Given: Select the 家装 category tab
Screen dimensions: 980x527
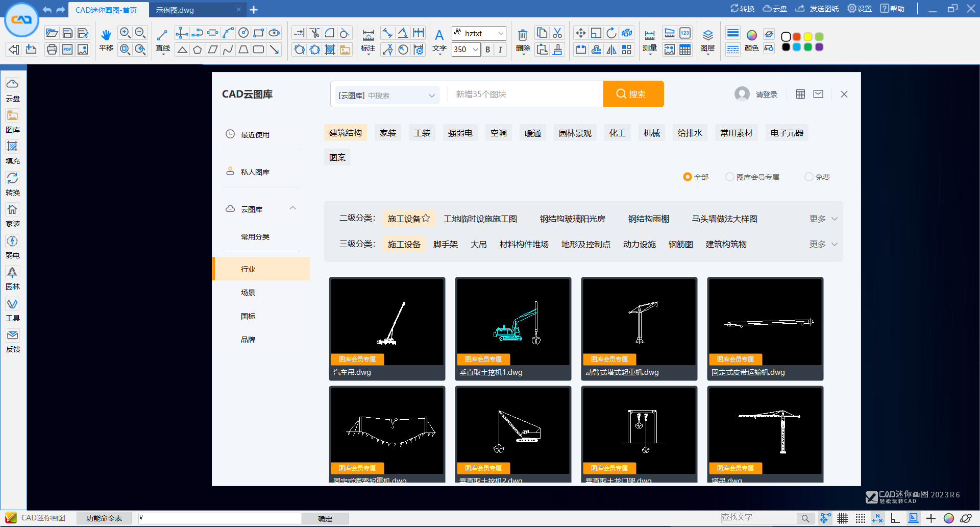Looking at the screenshot, I should pos(388,133).
